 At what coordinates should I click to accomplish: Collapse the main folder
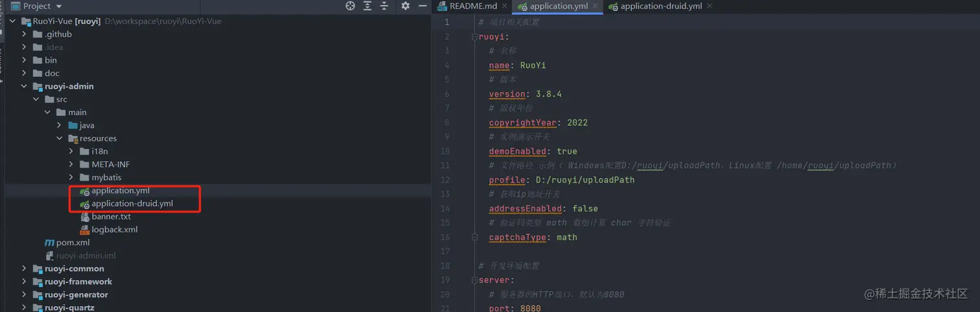pyautogui.click(x=47, y=112)
